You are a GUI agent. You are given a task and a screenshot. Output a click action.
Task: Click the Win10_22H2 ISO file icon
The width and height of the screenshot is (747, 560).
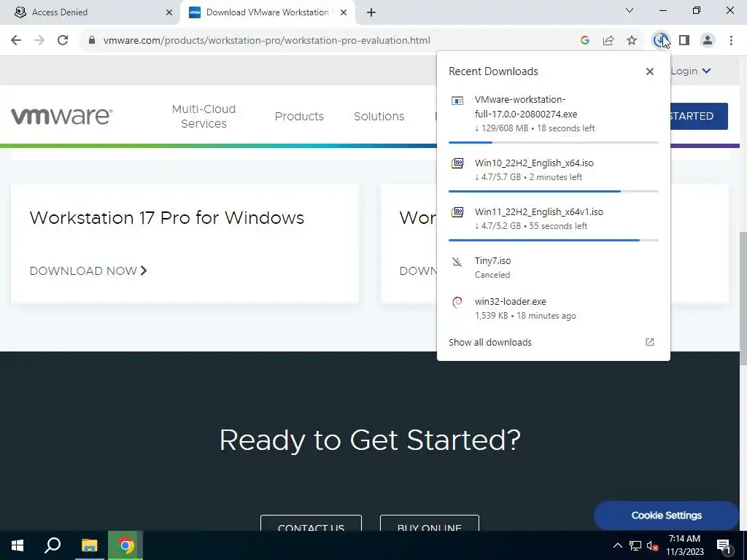click(457, 163)
